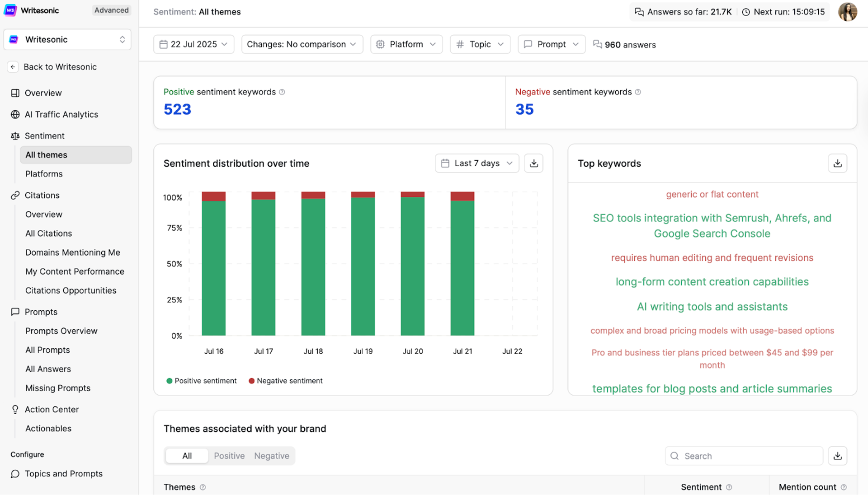Click the Jul 21 chart bar
Screen dimensions: 868x495
462,264
